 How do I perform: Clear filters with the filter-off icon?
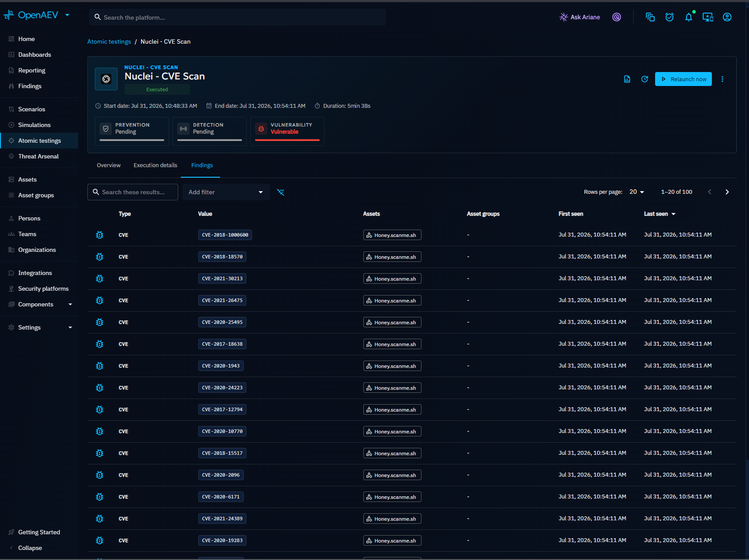click(281, 192)
